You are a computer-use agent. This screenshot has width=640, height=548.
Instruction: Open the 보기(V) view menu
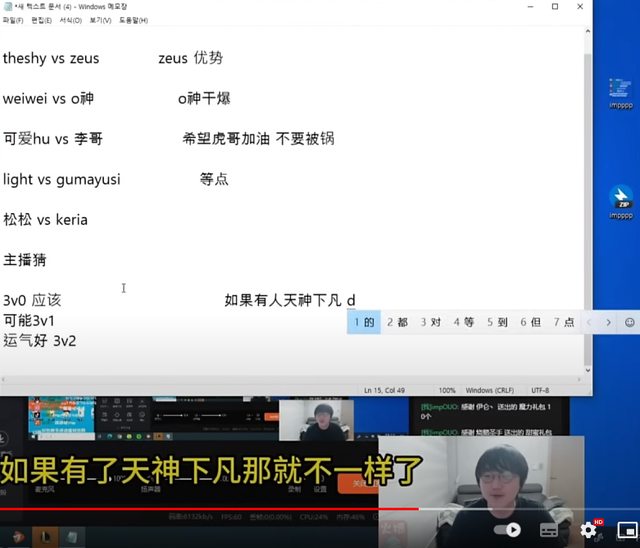100,20
